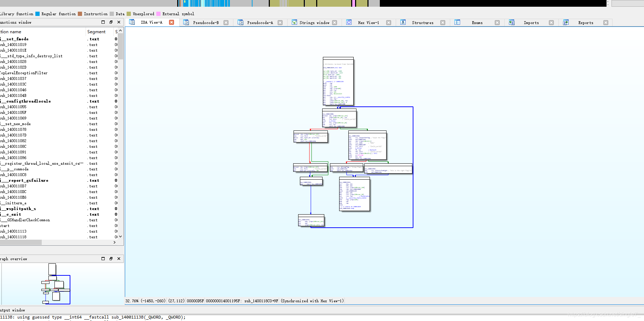Select __std_type_info_destroy_list function
The width and height of the screenshot is (644, 321).
[x=59, y=56]
